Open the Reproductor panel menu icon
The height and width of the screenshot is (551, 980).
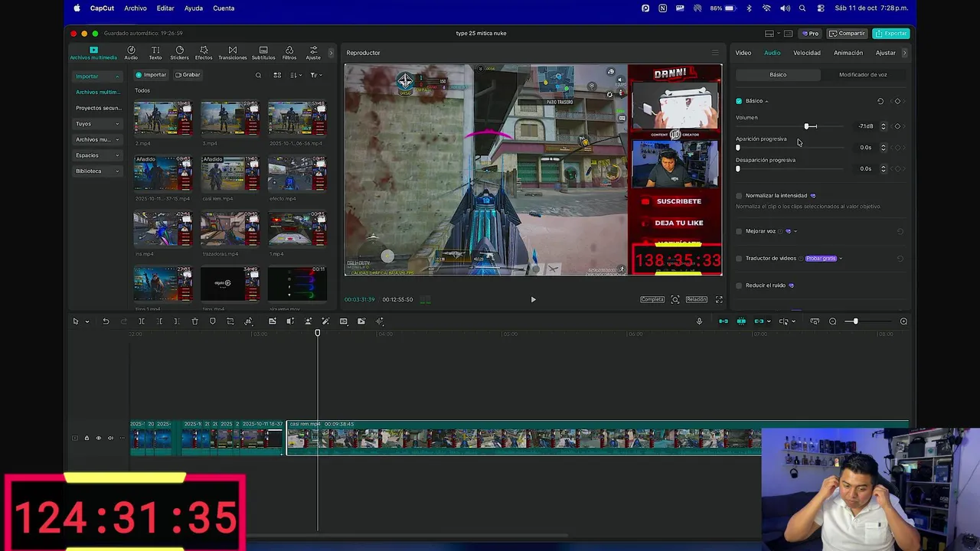[x=715, y=53]
